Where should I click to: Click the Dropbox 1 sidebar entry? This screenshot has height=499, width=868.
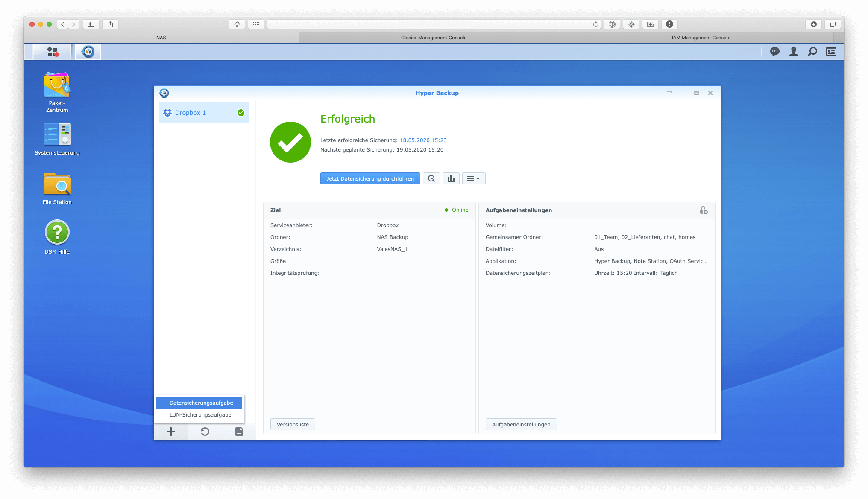[203, 113]
